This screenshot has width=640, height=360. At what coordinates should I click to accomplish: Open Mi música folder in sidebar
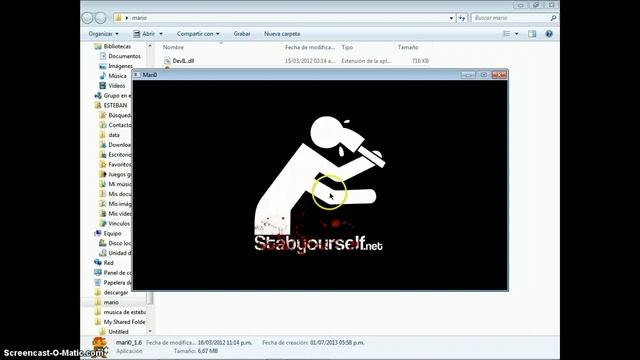point(120,184)
